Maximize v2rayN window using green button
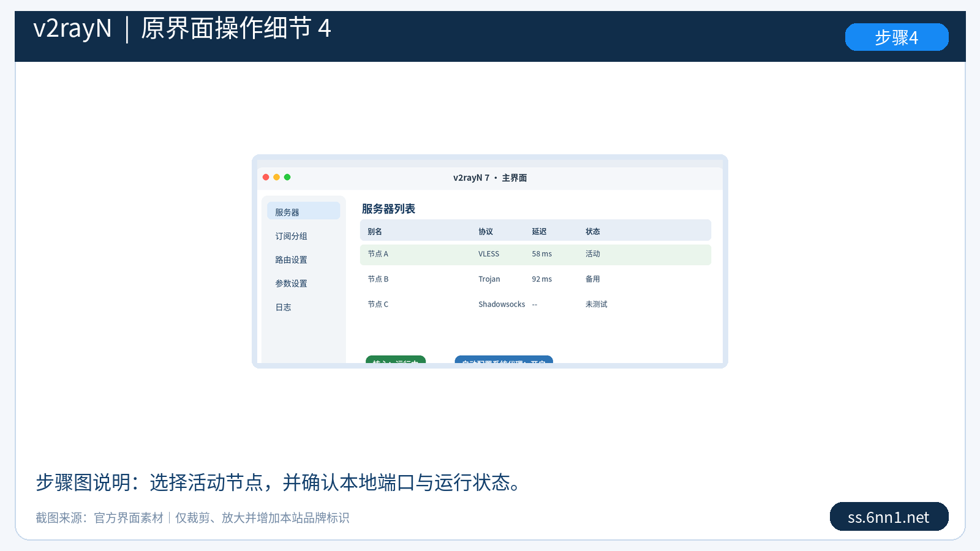 click(x=287, y=178)
